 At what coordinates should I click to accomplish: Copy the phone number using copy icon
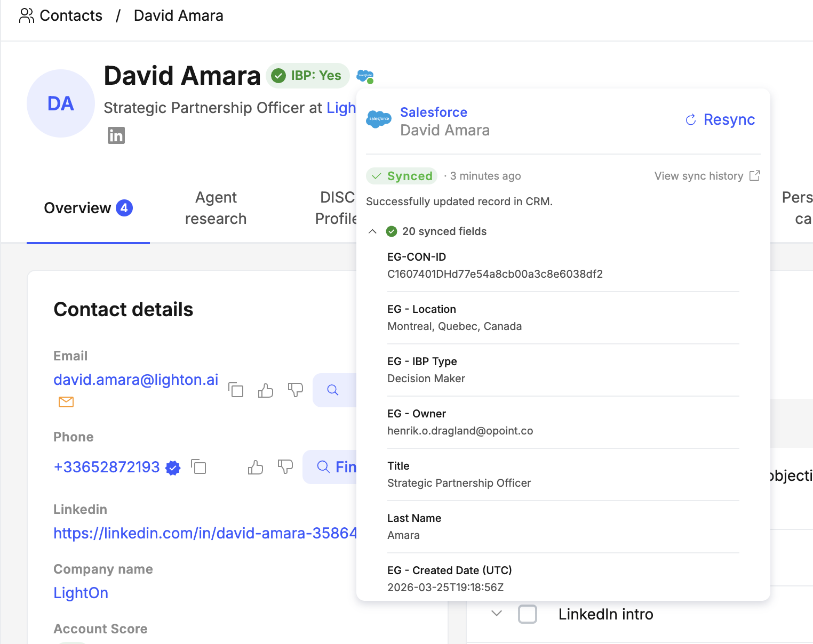click(199, 467)
